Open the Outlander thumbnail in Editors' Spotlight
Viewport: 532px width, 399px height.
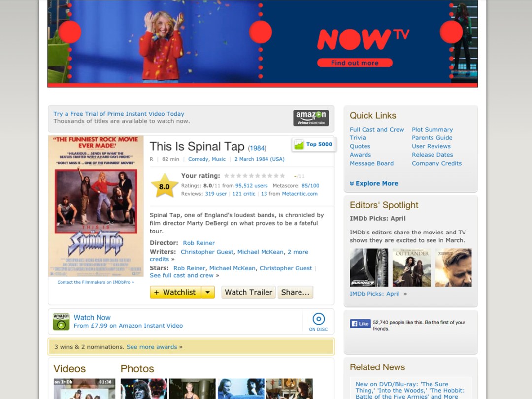click(411, 267)
